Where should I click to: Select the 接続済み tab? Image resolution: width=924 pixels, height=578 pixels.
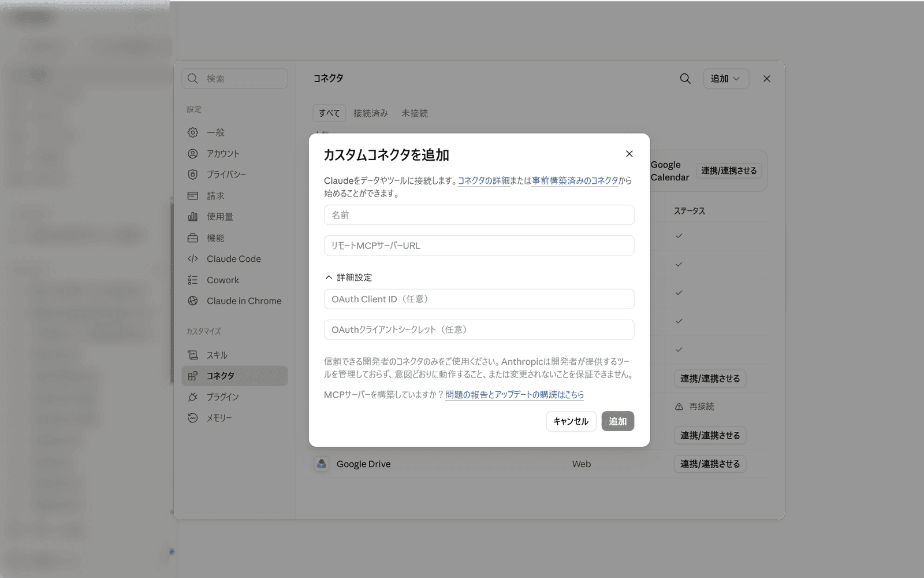click(371, 113)
